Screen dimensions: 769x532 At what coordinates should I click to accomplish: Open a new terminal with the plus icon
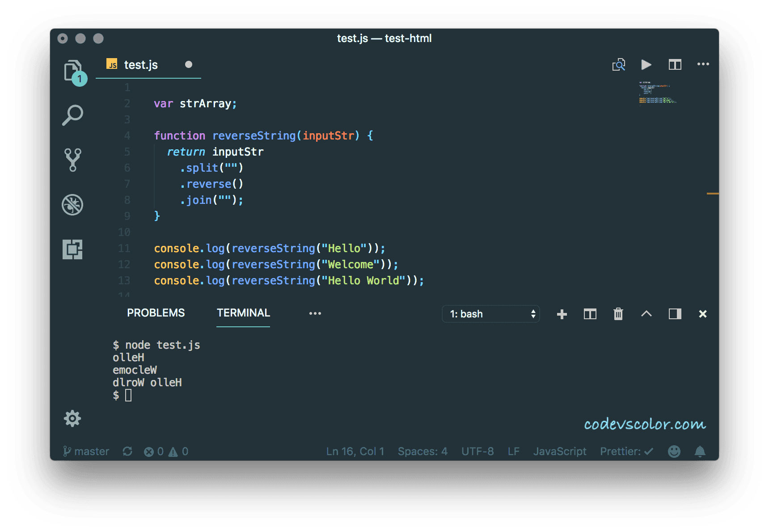point(562,314)
